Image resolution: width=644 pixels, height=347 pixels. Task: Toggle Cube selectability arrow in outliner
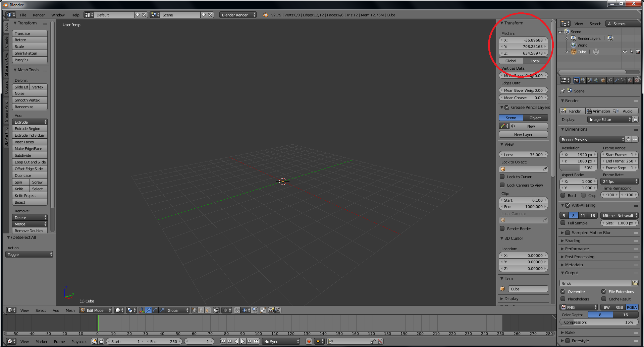pos(632,52)
